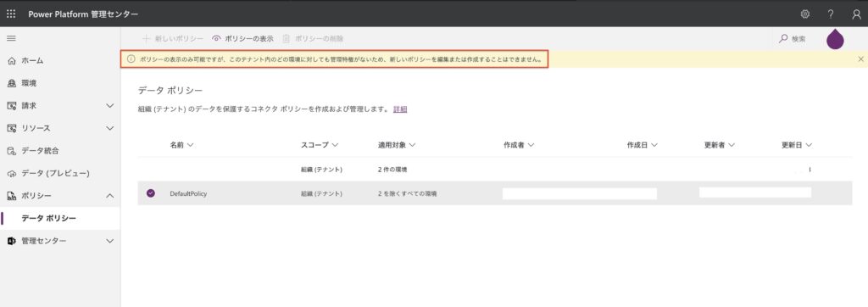Click the cloud icon beside データ (プレビュー)
Viewport: 868px width, 307px height.
click(12, 174)
